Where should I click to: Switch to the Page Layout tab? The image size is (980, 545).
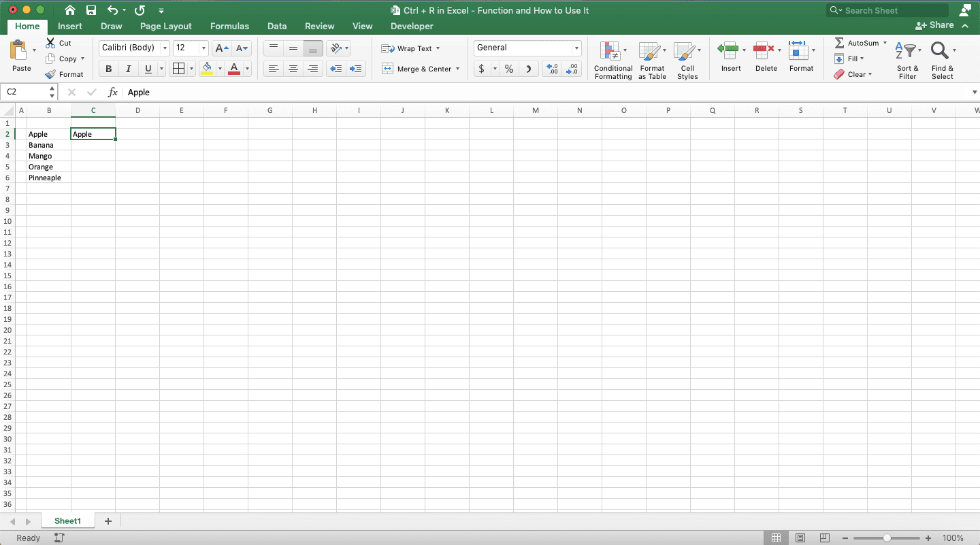tap(166, 26)
